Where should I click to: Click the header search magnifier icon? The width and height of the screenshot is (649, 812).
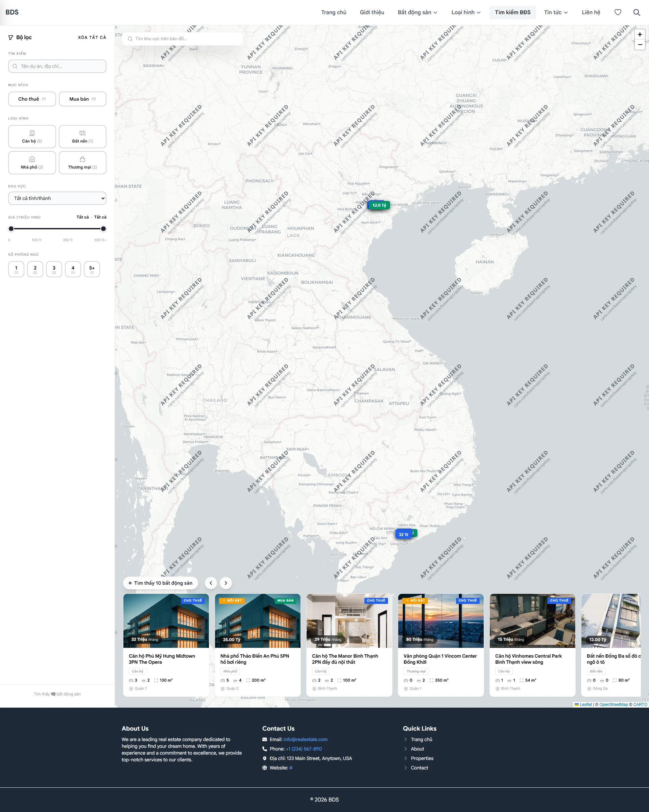tap(636, 12)
